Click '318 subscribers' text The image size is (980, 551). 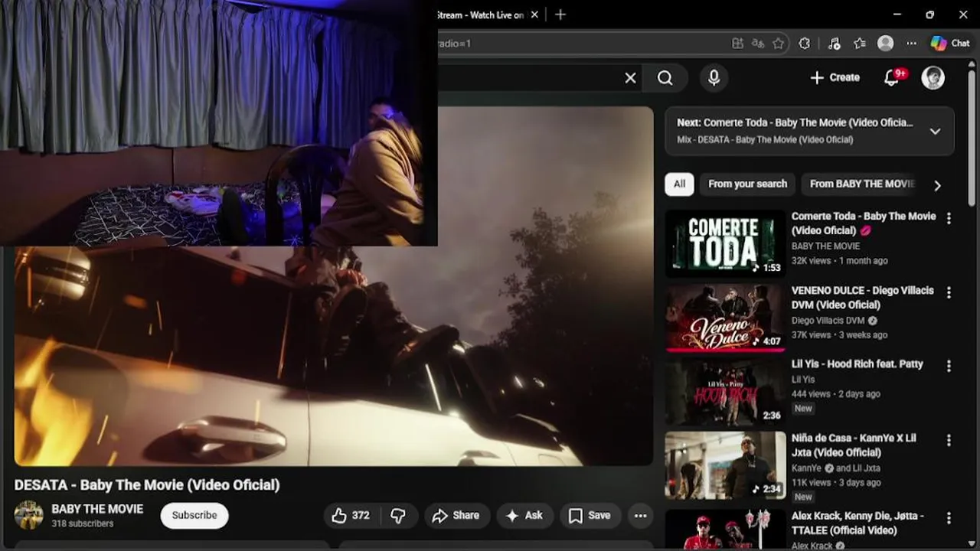pos(83,524)
